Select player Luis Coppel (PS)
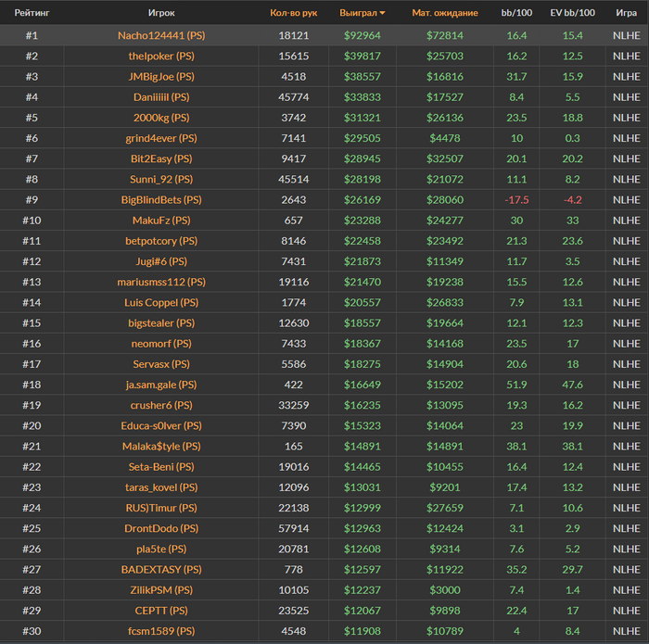The height and width of the screenshot is (644, 649). tap(160, 302)
